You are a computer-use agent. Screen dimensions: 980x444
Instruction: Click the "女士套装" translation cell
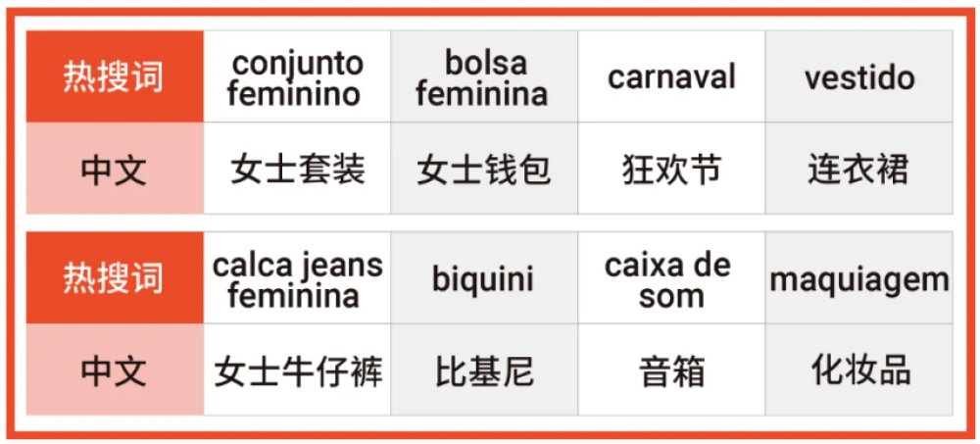[297, 169]
